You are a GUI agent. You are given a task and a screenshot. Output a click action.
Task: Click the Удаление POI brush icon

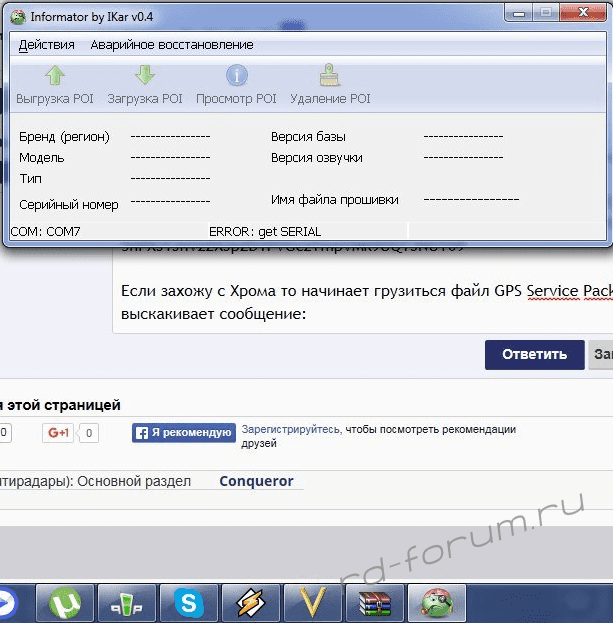point(330,76)
